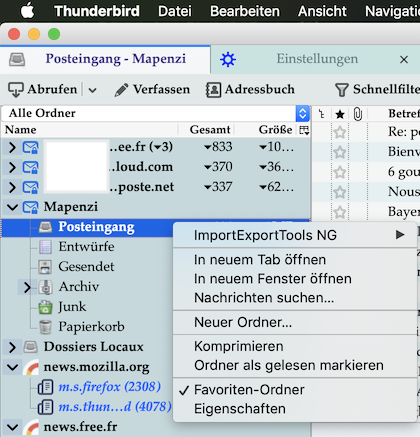Screen dimensions: 420x437
Task: Choose Neuer Ordner… from context menu
Action: (x=295, y=322)
